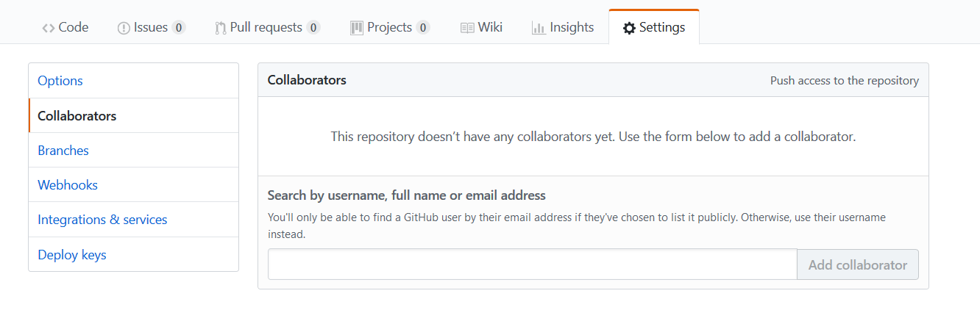Click the Pull requests branch icon
The image size is (980, 335).
tap(220, 28)
